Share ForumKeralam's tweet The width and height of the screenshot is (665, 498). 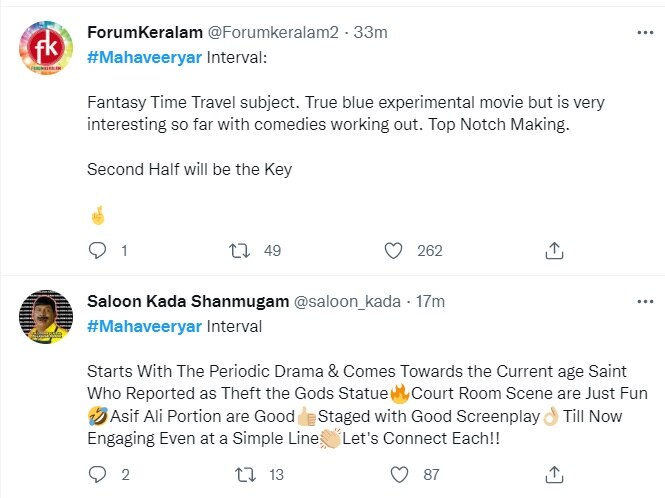click(x=553, y=251)
